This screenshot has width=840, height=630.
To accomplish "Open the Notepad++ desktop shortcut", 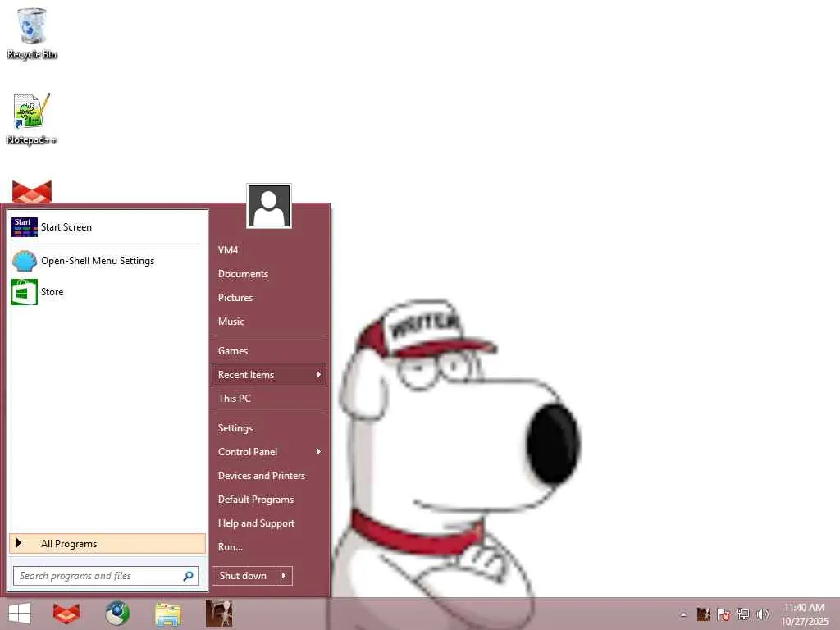I will [x=31, y=119].
